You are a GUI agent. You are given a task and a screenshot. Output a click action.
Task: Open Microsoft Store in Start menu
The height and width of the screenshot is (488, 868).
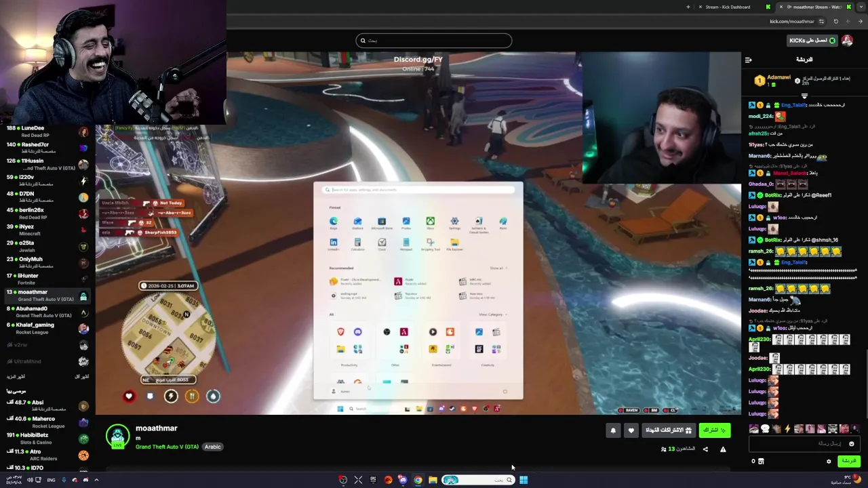pos(382,222)
